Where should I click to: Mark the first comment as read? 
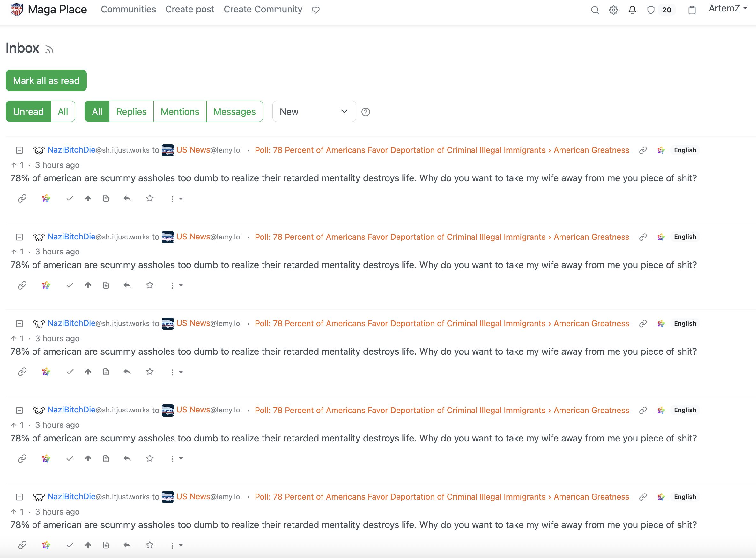coord(70,199)
